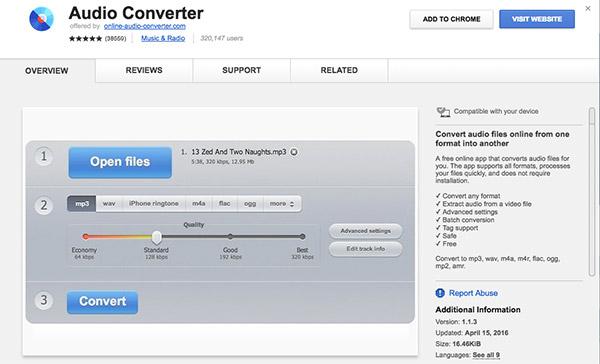Viewport: 600px width, 364px height.
Task: Open the Reviews tab
Action: coord(144,70)
